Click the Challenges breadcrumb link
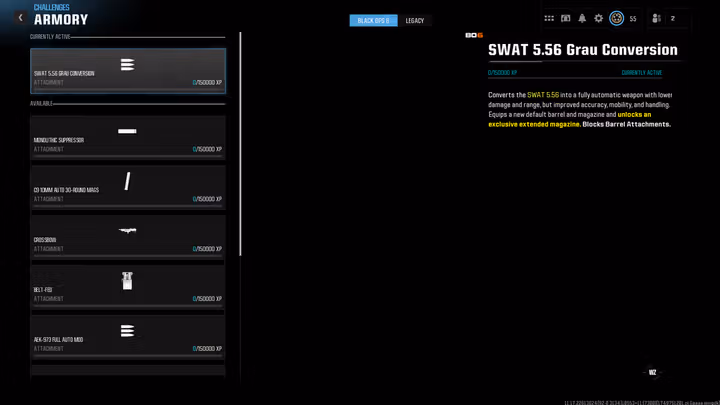This screenshot has width=720, height=405. 51,7
